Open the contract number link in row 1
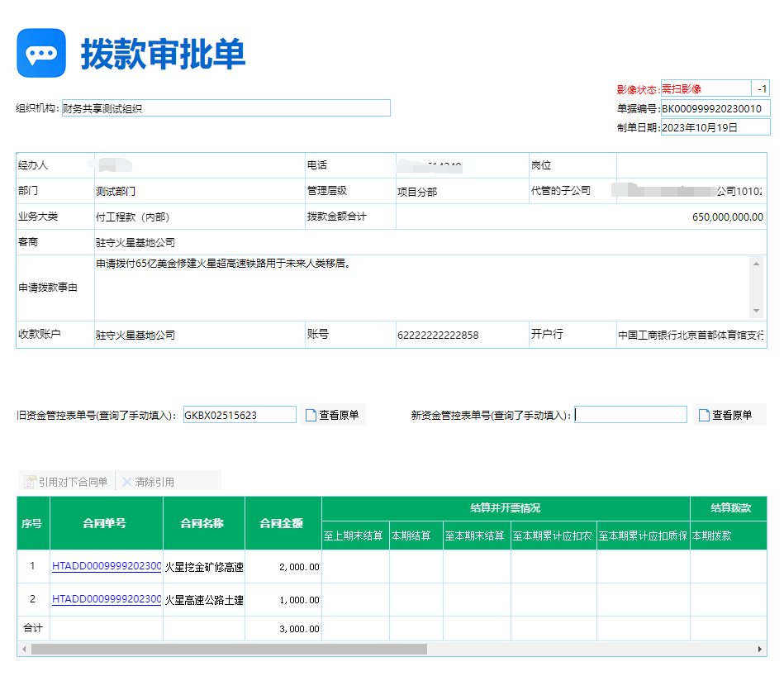This screenshot has height=676, width=784. 106,566
